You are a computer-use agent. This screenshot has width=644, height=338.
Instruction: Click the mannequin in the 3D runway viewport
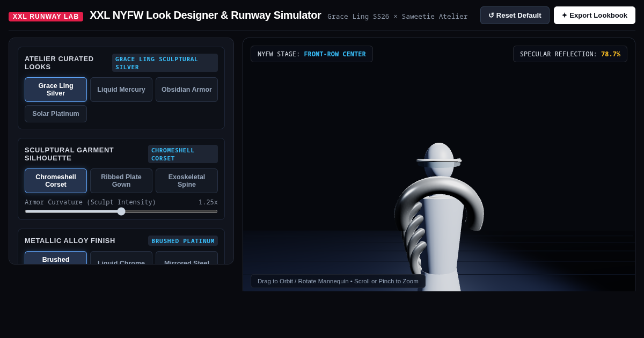[x=439, y=217]
